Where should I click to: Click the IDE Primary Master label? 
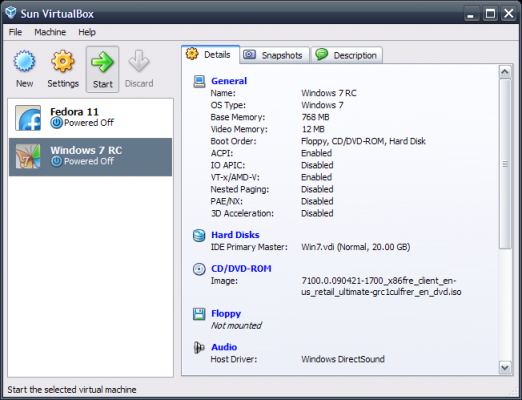pos(249,247)
